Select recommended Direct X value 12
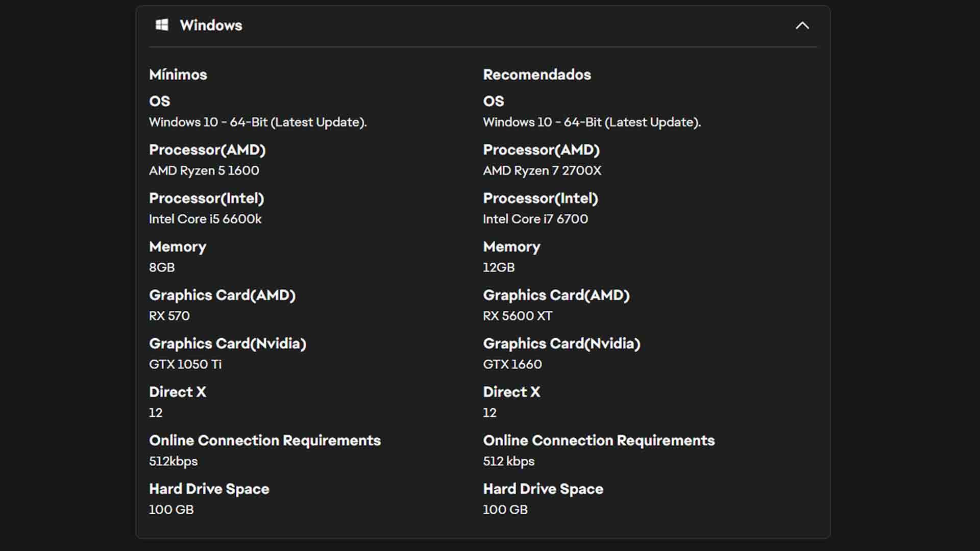Image resolution: width=980 pixels, height=551 pixels. 489,413
